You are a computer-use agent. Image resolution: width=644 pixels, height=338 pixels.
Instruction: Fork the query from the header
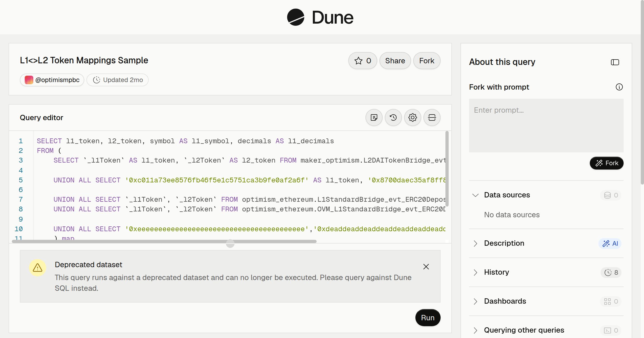(427, 61)
